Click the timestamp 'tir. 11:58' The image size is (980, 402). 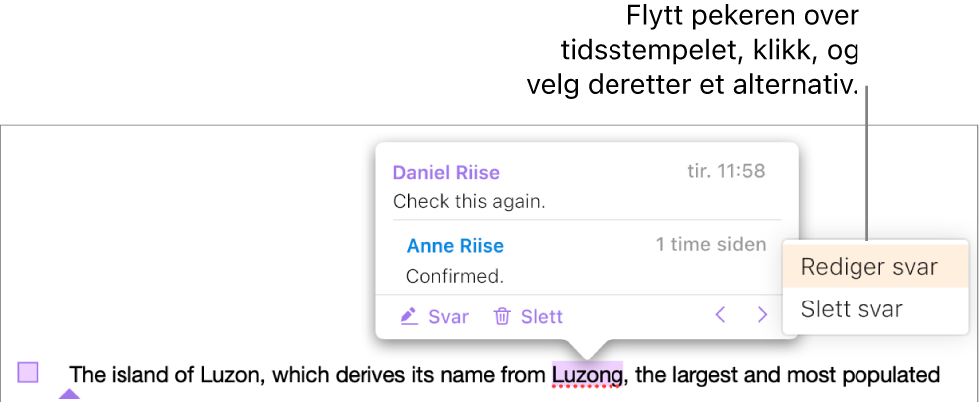click(x=726, y=171)
